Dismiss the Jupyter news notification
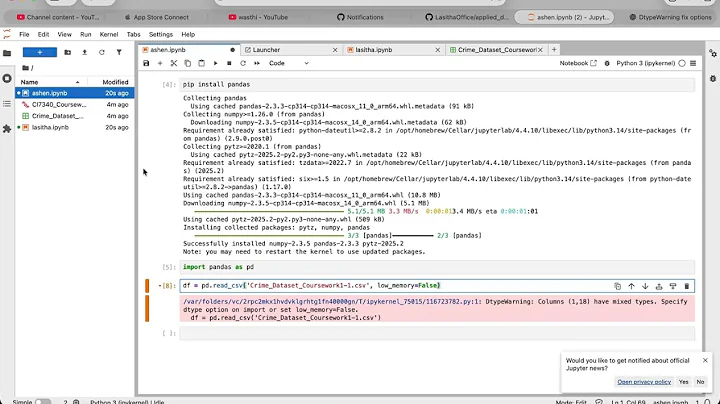This screenshot has height=404, width=720. [705, 360]
